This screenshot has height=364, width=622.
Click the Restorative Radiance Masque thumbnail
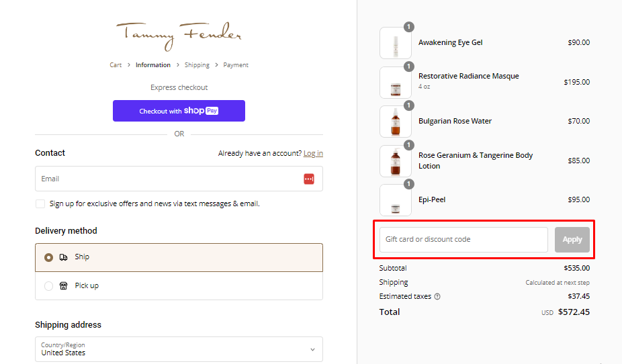pos(396,83)
